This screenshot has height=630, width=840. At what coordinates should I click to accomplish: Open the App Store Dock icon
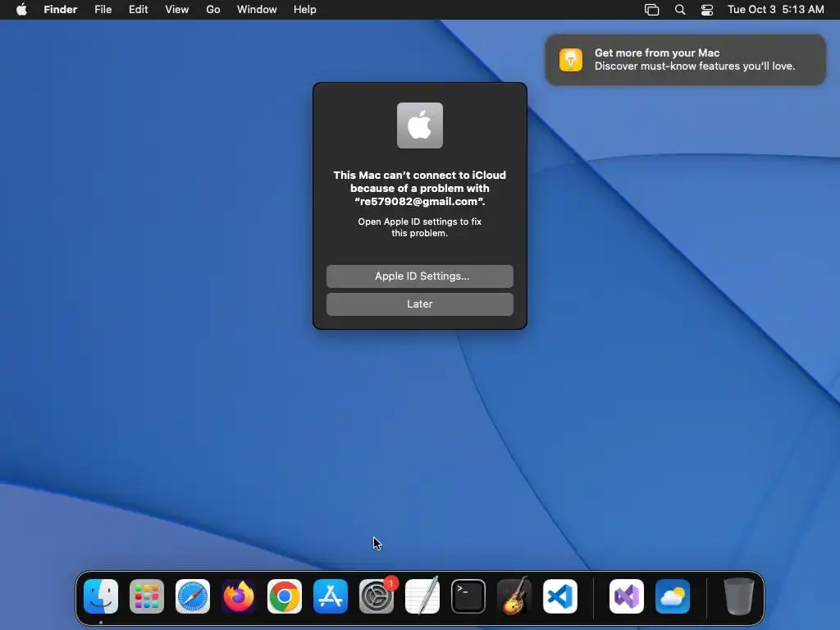[x=331, y=596]
